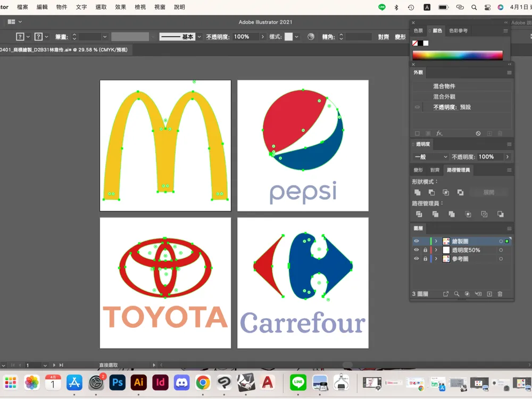Click the Unite shape mode icon

point(417,193)
